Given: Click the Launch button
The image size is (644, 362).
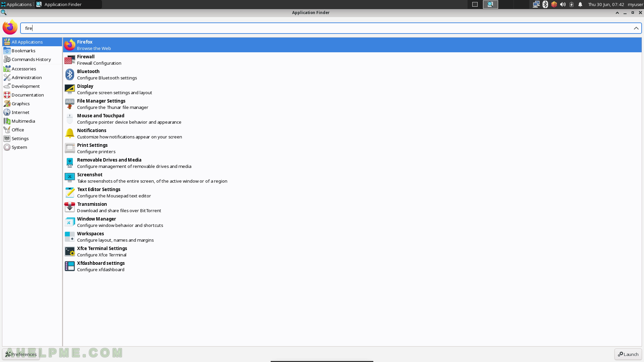Looking at the screenshot, I should tap(628, 354).
